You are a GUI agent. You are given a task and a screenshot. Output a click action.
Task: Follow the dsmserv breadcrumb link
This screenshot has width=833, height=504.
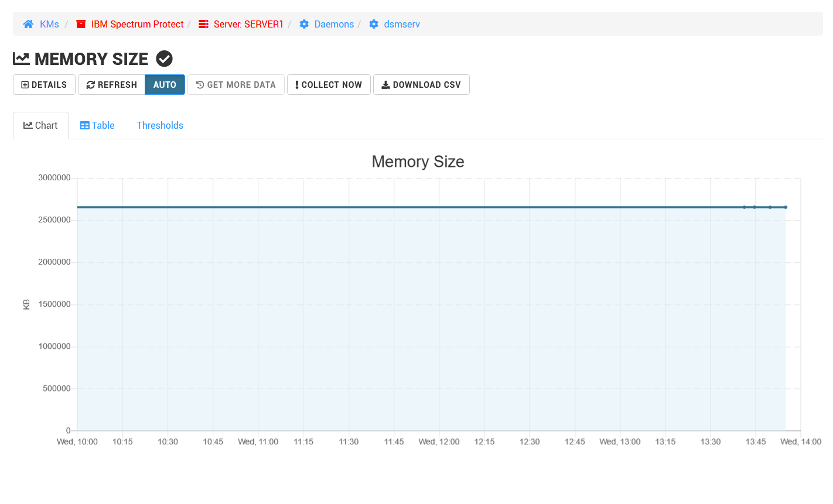(402, 24)
